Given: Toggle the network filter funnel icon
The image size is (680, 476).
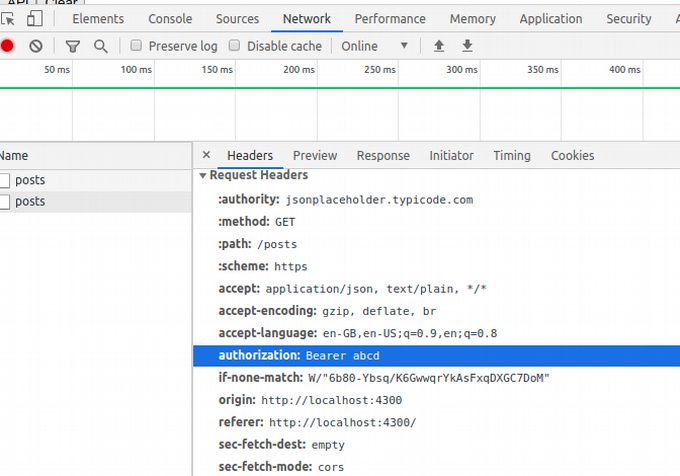Looking at the screenshot, I should 72,46.
